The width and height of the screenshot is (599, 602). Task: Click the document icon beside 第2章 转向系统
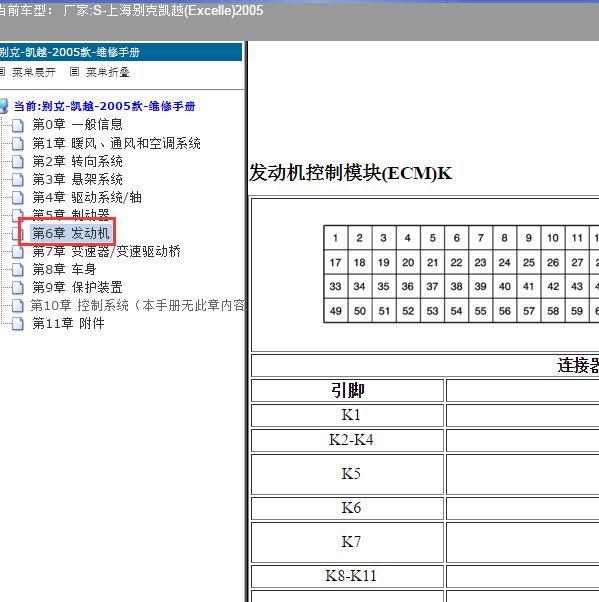[x=18, y=162]
